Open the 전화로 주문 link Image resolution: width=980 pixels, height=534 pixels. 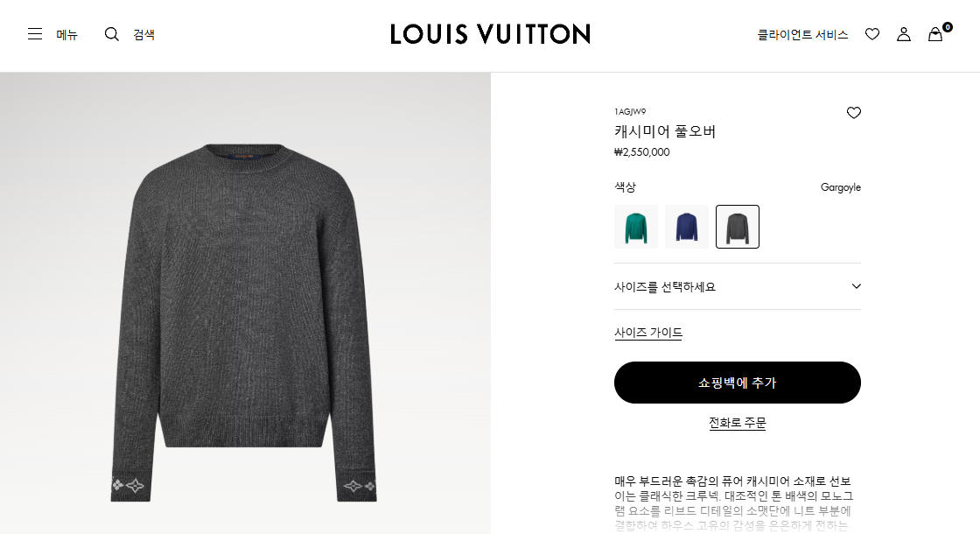[738, 423]
